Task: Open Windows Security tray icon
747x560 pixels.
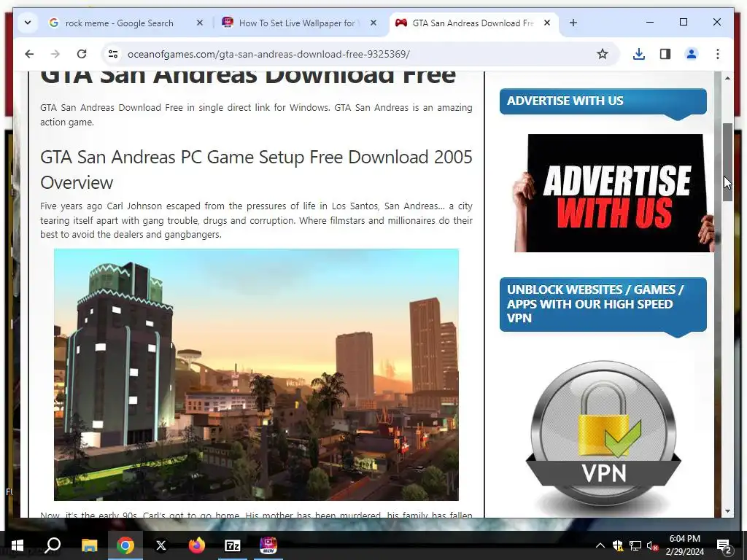Action: coord(617,545)
